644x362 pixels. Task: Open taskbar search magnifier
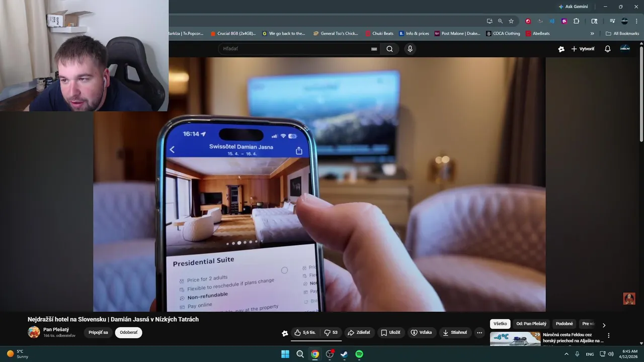(x=300, y=354)
